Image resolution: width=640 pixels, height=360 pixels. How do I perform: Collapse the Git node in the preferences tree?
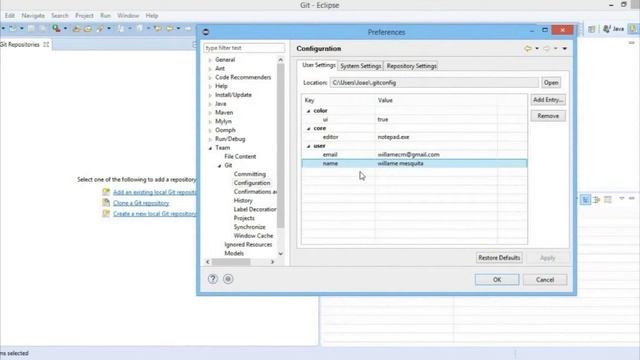[x=220, y=166]
